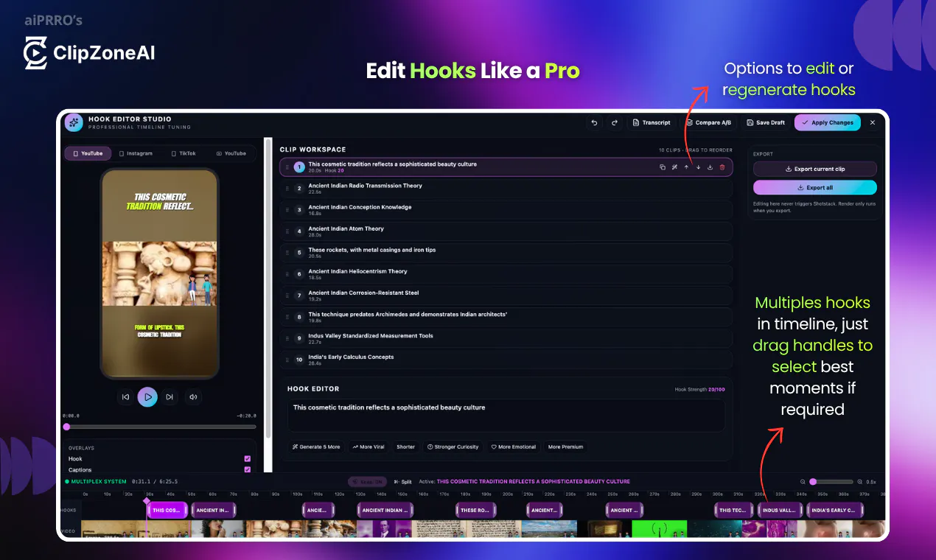936x560 pixels.
Task: Select the YouTube tab next to TikTok
Action: click(x=231, y=153)
